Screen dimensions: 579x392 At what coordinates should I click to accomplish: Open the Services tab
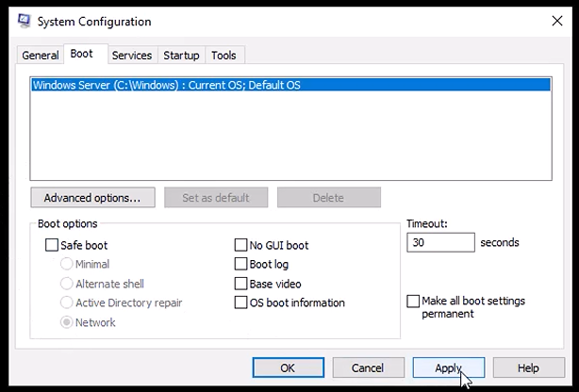click(x=132, y=56)
